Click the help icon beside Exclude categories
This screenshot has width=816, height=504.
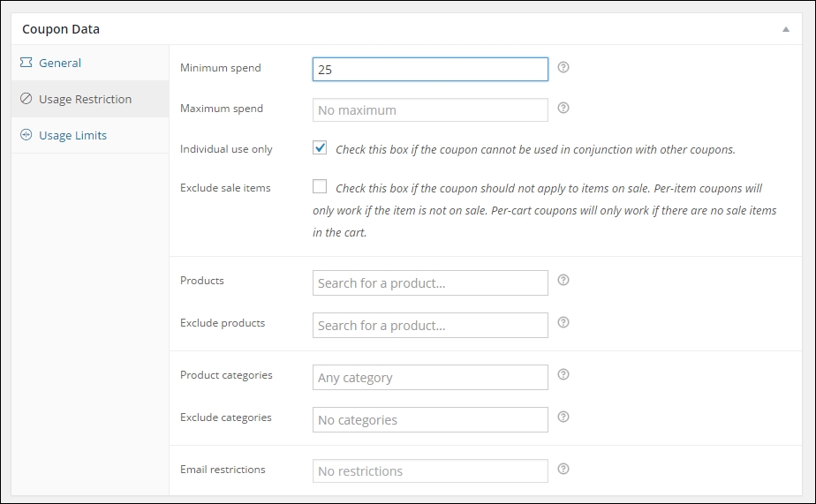click(x=563, y=417)
